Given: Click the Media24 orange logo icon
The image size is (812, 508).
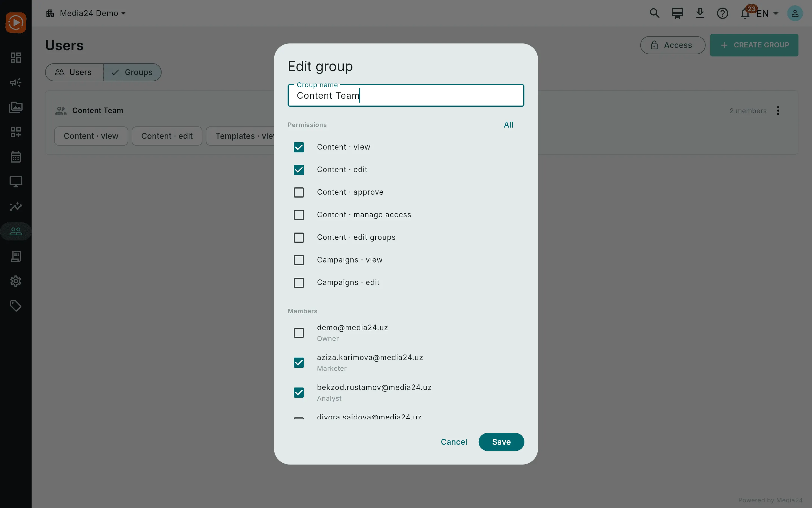Looking at the screenshot, I should pyautogui.click(x=16, y=23).
